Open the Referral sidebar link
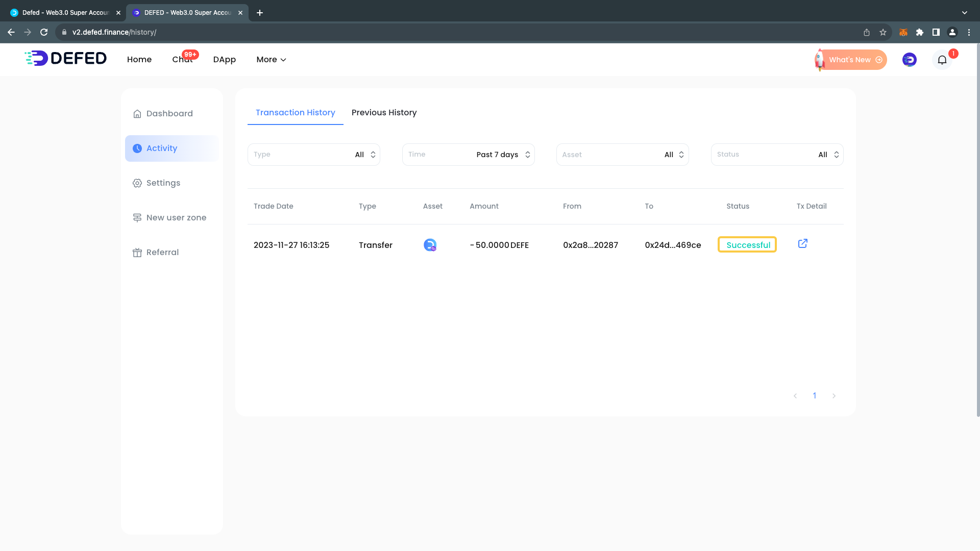The width and height of the screenshot is (980, 551). [162, 253]
